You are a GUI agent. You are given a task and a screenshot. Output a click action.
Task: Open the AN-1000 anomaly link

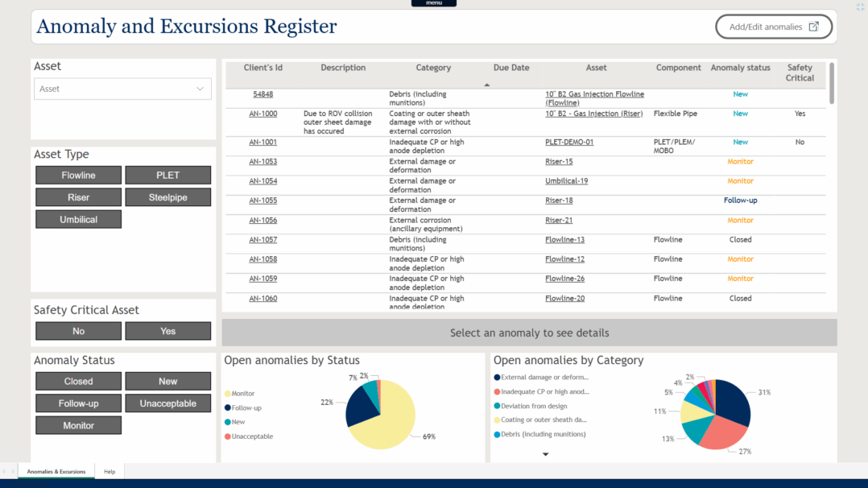click(x=262, y=114)
